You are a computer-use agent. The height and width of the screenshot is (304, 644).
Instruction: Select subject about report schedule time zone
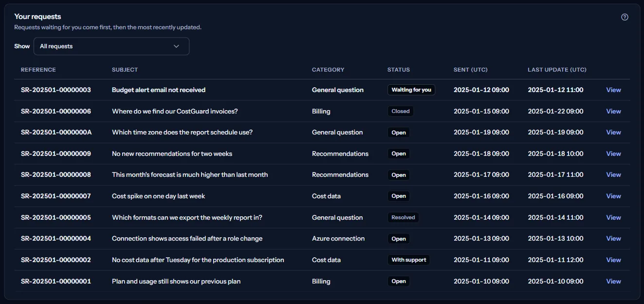point(182,132)
